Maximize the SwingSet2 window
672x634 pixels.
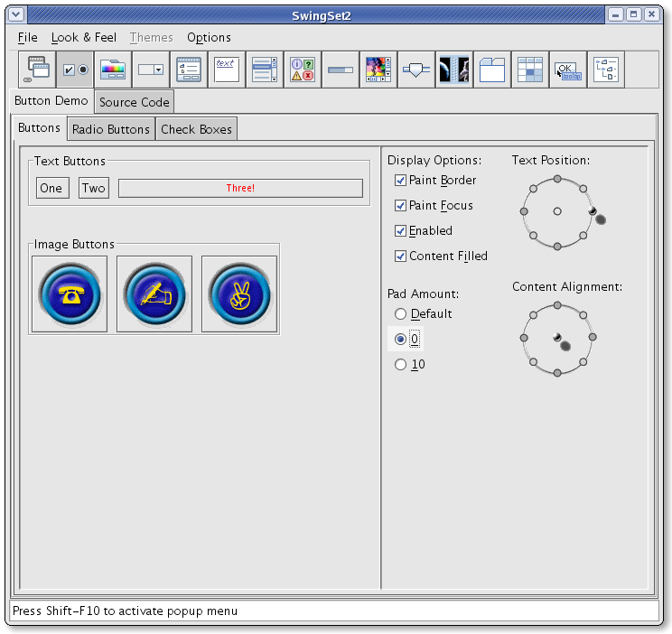(633, 15)
